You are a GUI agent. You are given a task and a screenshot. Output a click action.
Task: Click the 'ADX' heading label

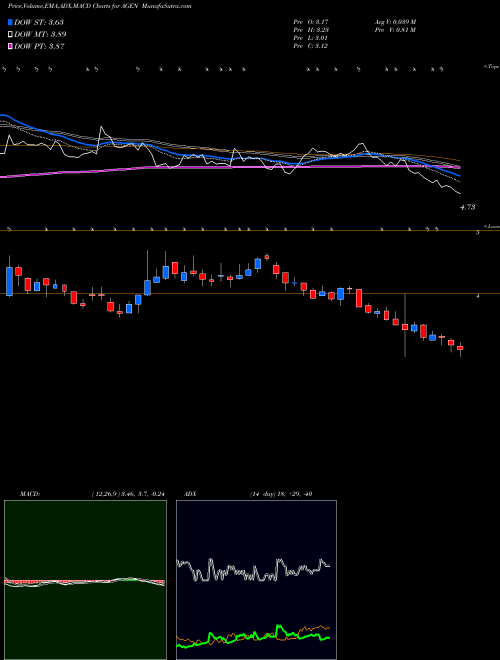[x=190, y=494]
